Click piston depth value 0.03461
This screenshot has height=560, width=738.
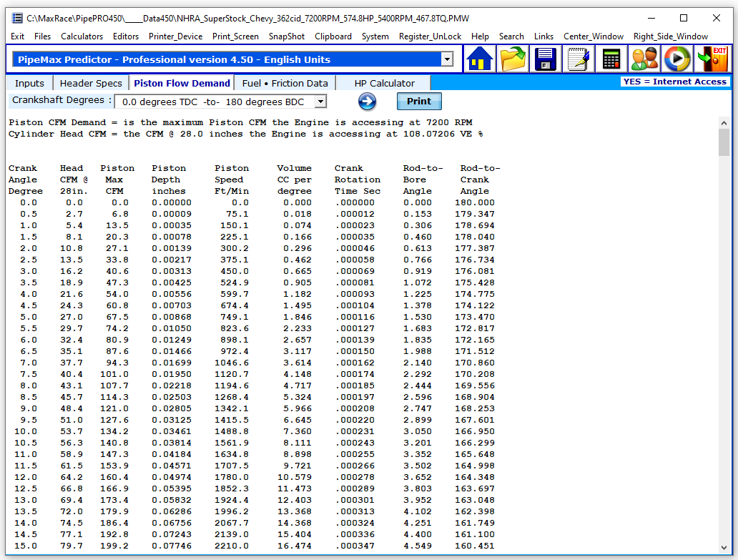tap(172, 431)
